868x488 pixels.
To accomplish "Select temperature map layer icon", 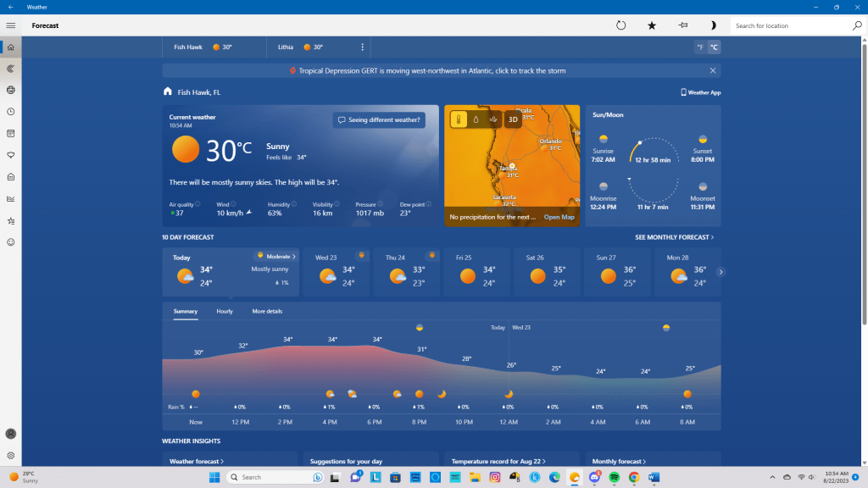I will pyautogui.click(x=459, y=119).
